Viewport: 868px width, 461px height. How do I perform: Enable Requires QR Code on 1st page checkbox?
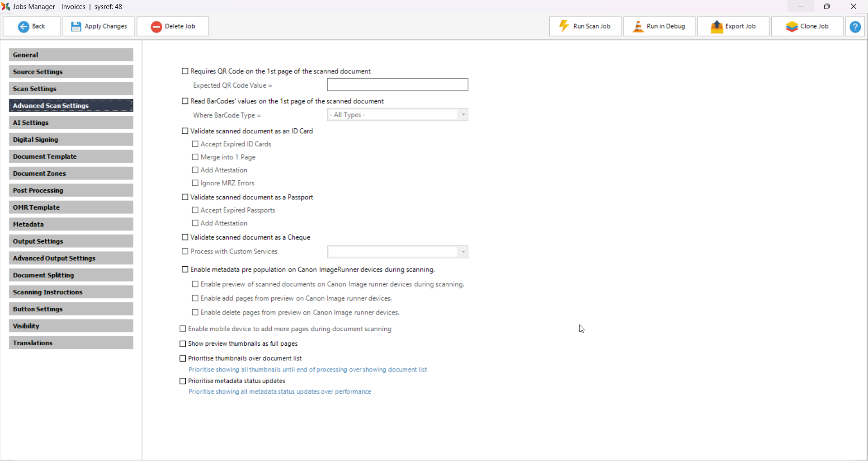(x=185, y=71)
